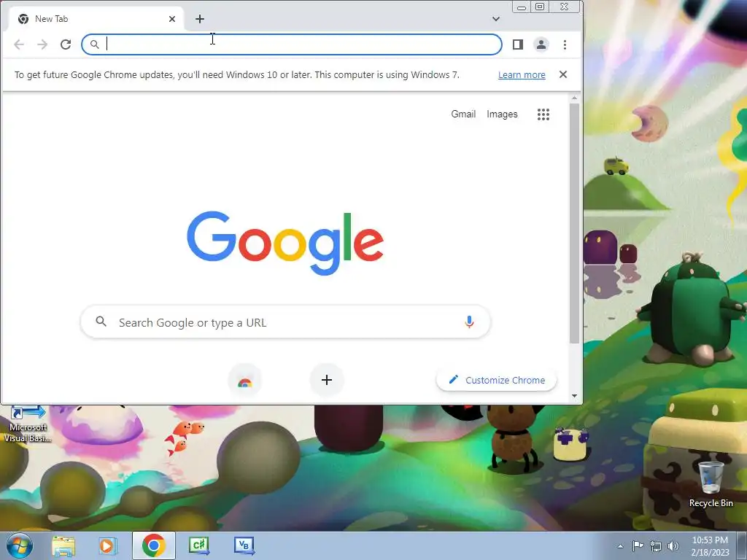
Task: Click the magnifier icon in Google search box
Action: pyautogui.click(x=101, y=322)
